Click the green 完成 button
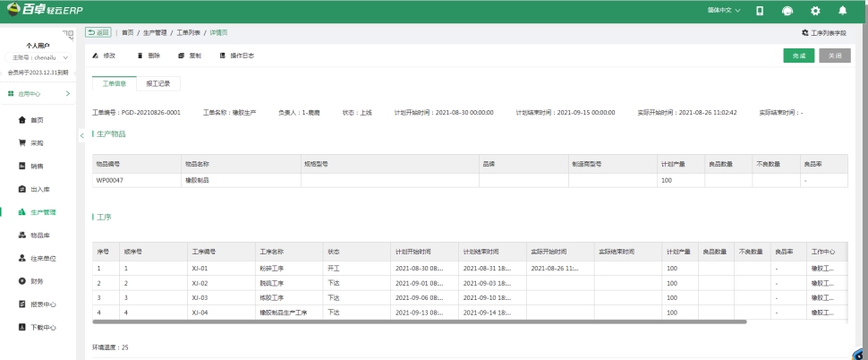Screen dimensions: 868x360 798,56
